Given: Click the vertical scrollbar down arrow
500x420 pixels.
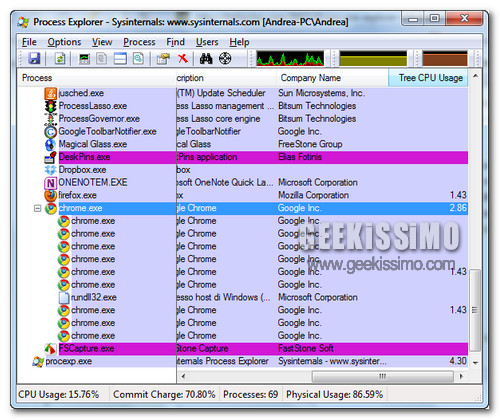Looking at the screenshot, I should tap(475, 362).
